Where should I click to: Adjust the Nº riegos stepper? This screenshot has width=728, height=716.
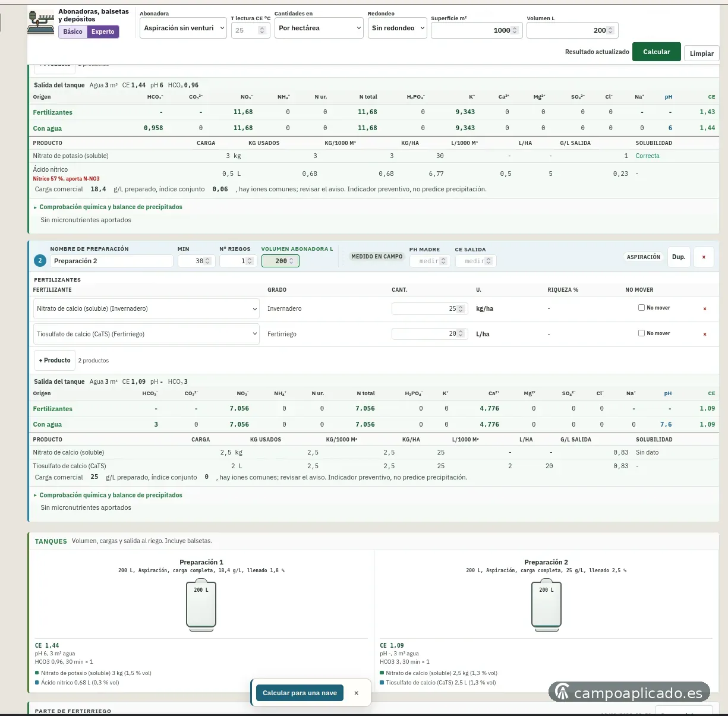pos(250,261)
